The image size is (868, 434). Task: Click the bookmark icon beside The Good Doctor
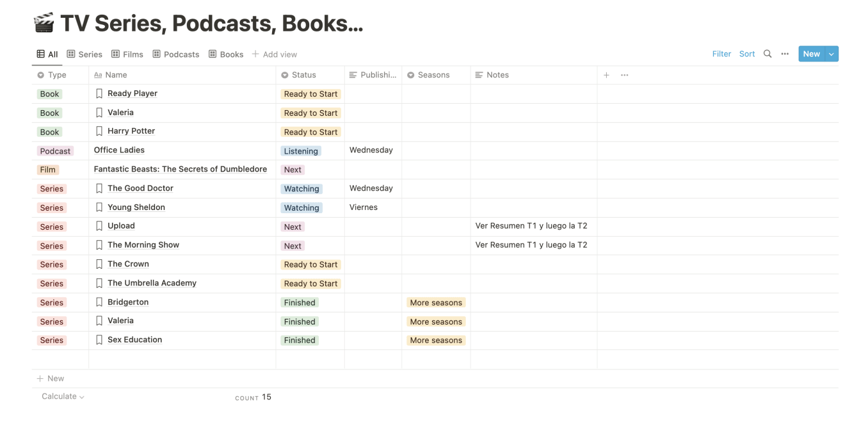[x=99, y=188]
